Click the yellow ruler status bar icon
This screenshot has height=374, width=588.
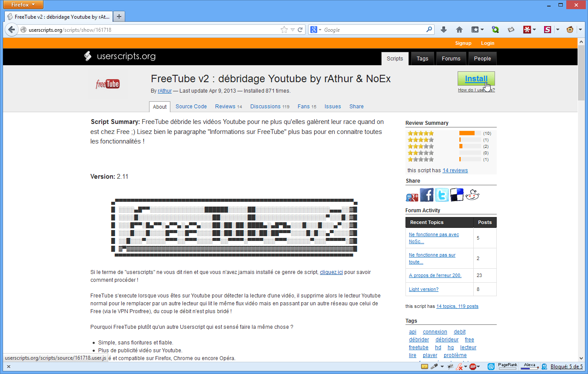425,367
